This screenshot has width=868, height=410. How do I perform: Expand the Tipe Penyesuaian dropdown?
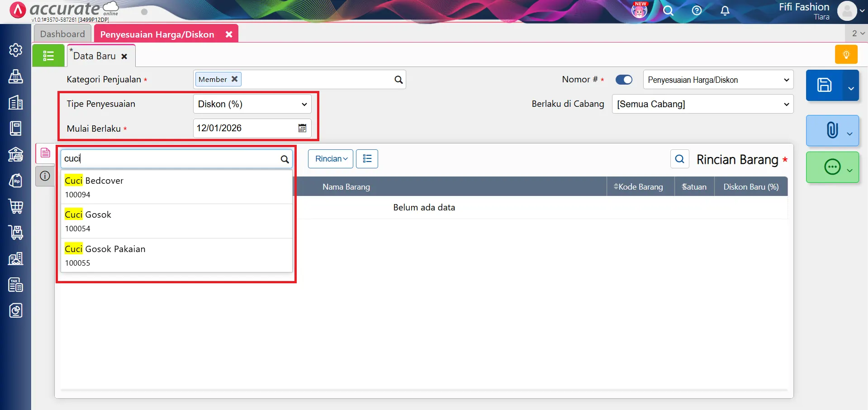(252, 104)
